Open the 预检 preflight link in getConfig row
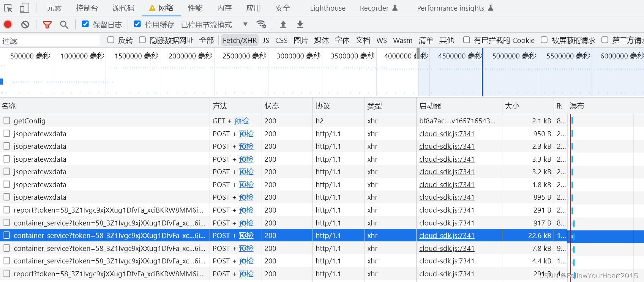Viewport: 644px width, 282px height. pyautogui.click(x=241, y=121)
